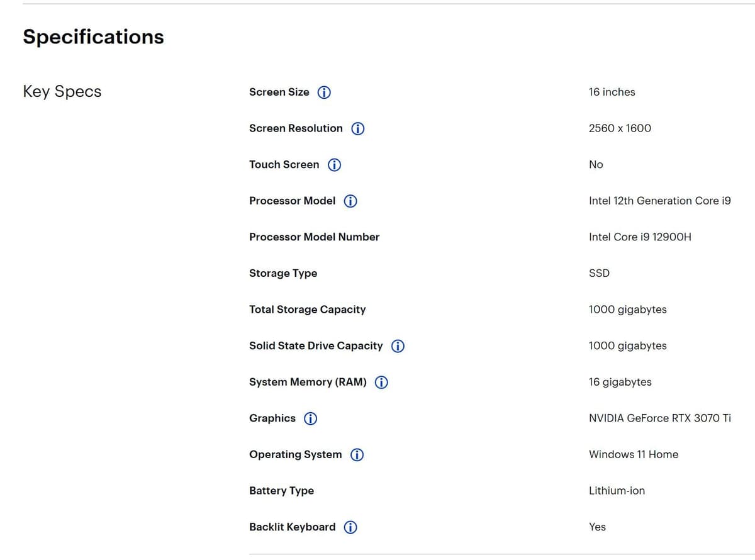Screen dimensions: 755x560
Task: Click the Touch Screen info icon
Action: click(x=334, y=165)
